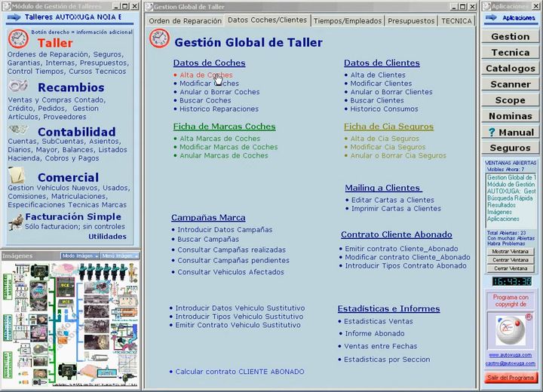Click the Seguros button

pyautogui.click(x=510, y=149)
